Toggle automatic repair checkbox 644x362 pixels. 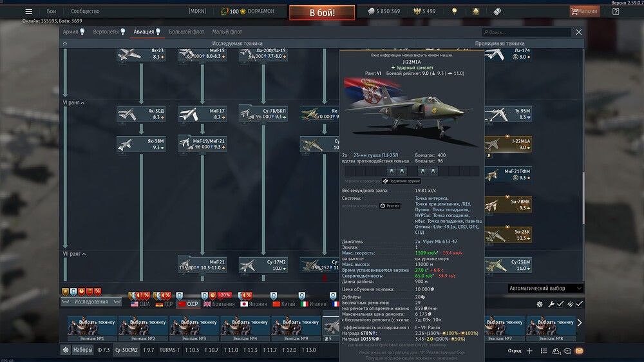pyautogui.click(x=560, y=304)
